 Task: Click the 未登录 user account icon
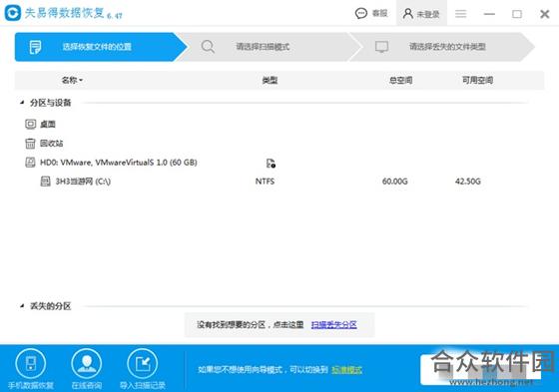point(408,14)
